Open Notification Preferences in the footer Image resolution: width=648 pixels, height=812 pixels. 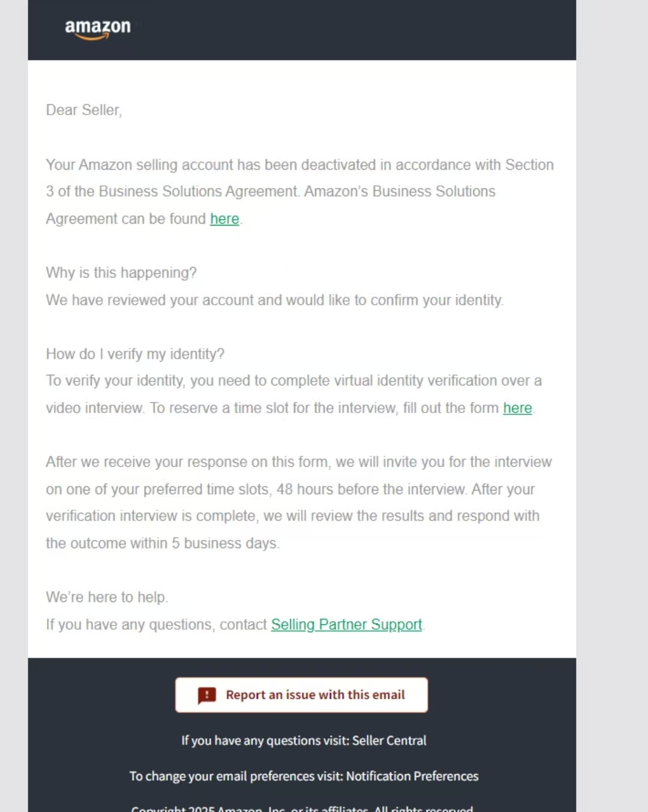[x=412, y=776]
